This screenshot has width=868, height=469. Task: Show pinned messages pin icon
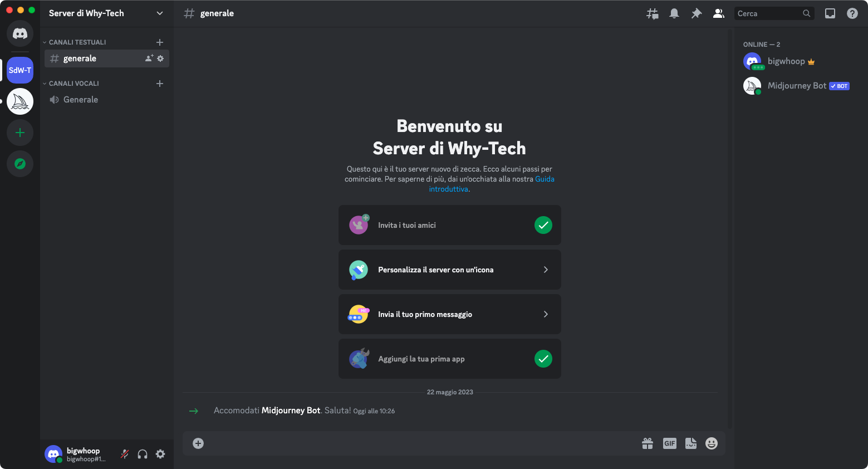click(697, 13)
